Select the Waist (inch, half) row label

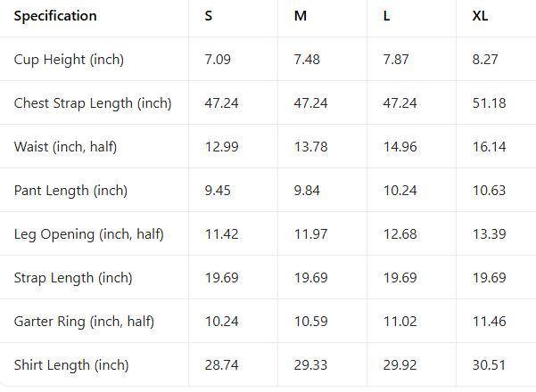pyautogui.click(x=65, y=147)
